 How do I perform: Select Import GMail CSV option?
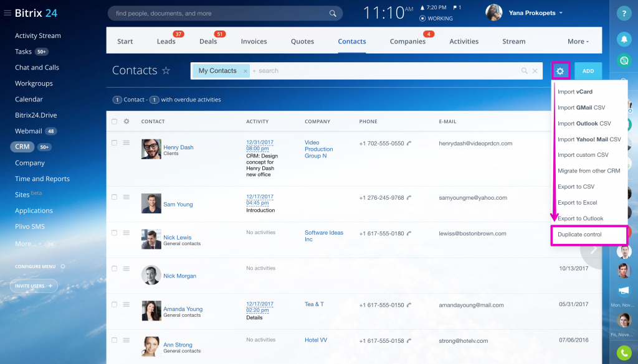pos(581,108)
